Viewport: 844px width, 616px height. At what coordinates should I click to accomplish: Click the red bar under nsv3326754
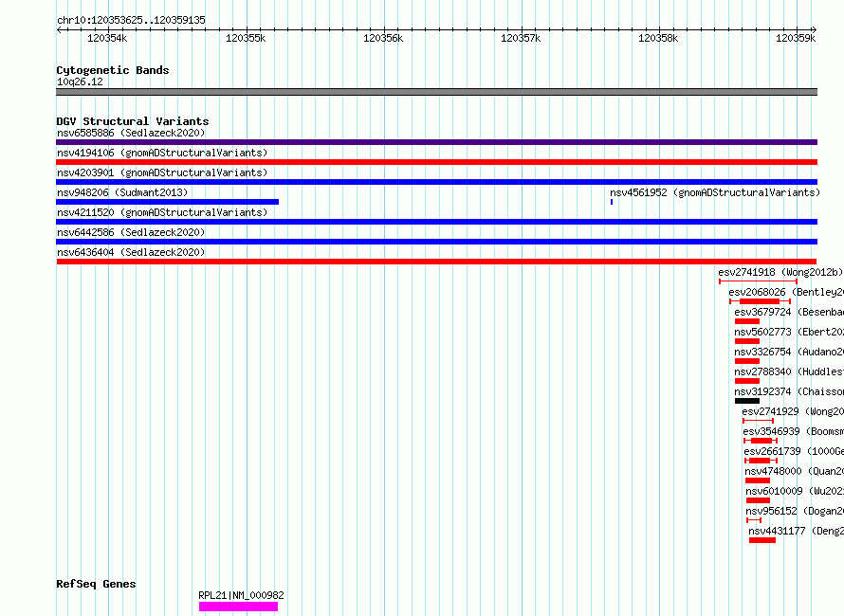point(747,361)
